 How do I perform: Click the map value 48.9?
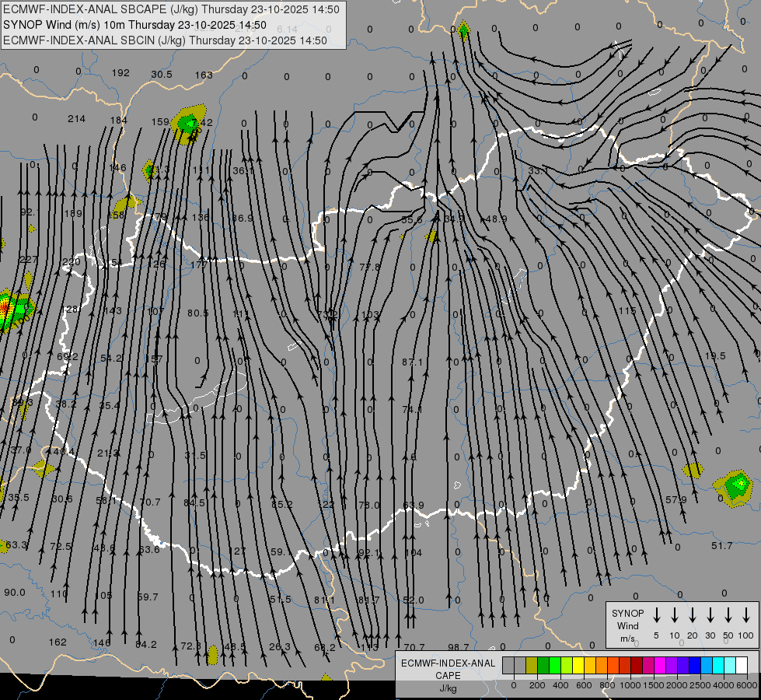tap(496, 219)
